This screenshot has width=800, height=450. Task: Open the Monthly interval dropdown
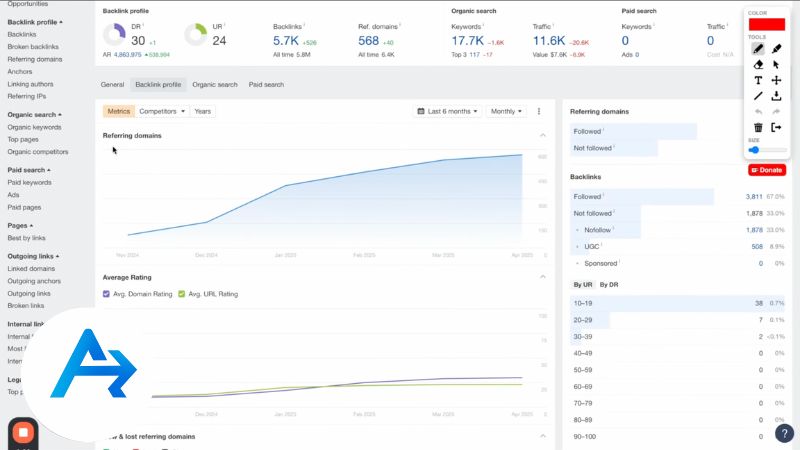tap(506, 111)
